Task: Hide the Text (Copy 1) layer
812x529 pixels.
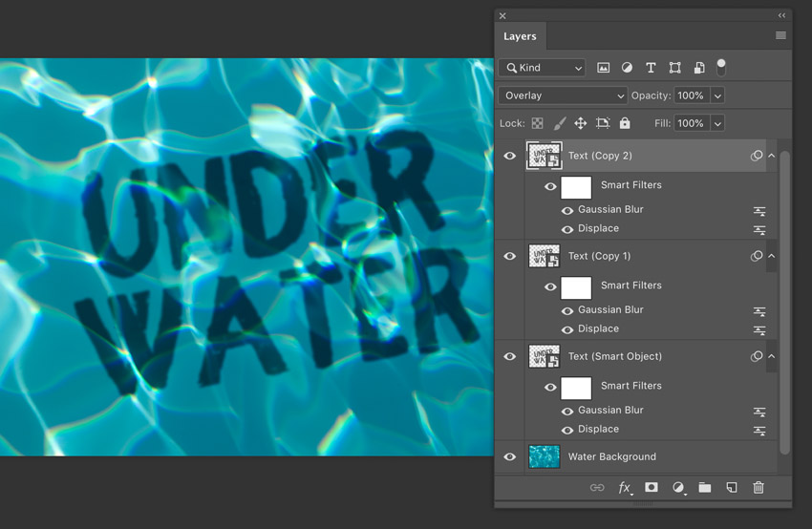Action: [509, 256]
